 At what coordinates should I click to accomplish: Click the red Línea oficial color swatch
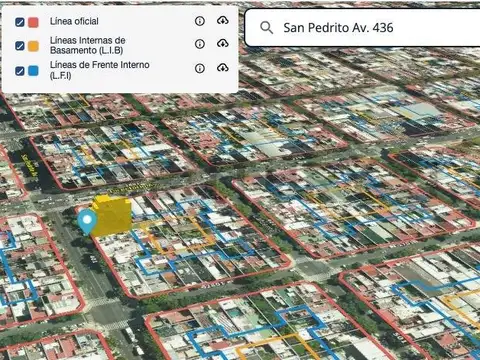pos(33,22)
